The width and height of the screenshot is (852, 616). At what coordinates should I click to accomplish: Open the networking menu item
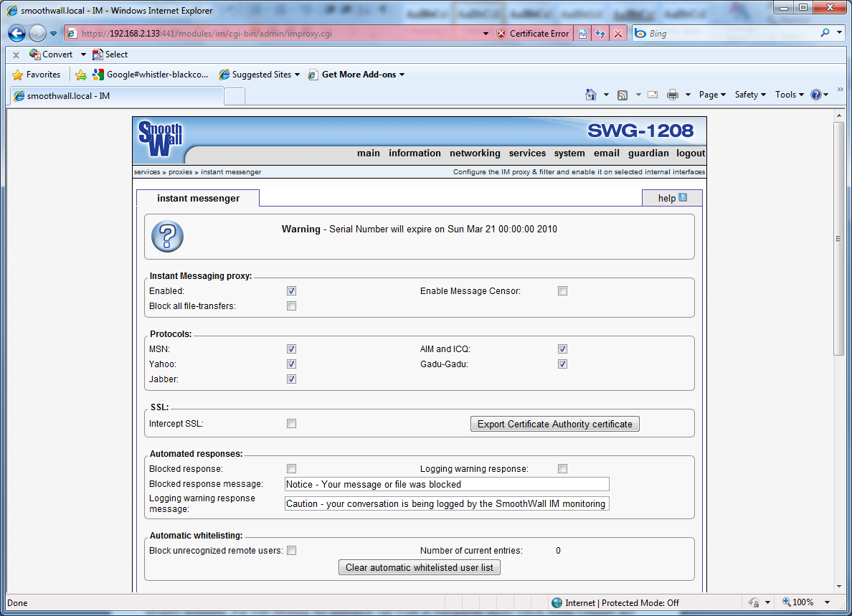coord(475,153)
